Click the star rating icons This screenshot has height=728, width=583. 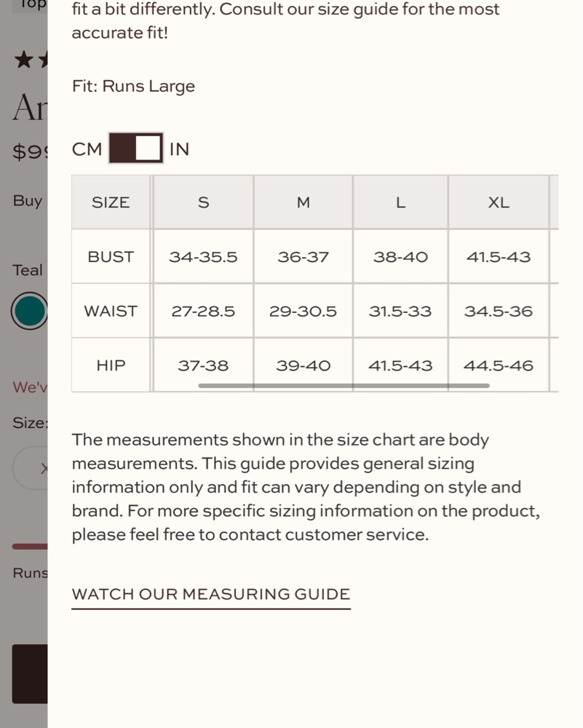pos(31,60)
